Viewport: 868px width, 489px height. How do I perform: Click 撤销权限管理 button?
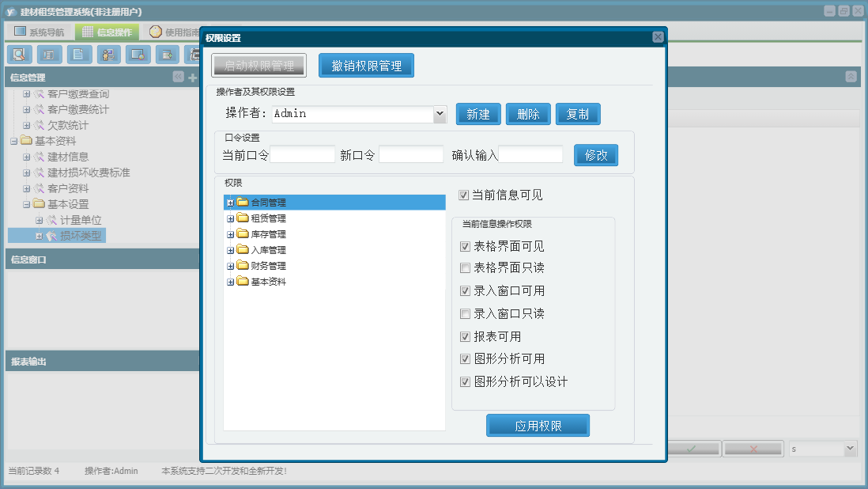(x=367, y=66)
